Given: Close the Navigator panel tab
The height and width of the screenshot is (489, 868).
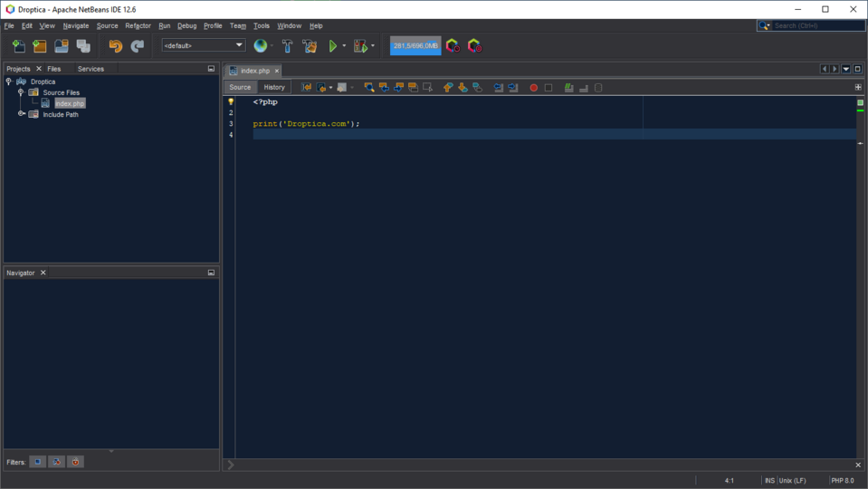Looking at the screenshot, I should coord(43,273).
